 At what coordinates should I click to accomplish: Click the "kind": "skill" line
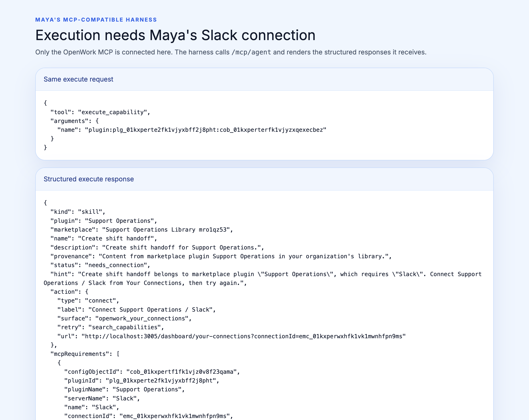tap(78, 212)
